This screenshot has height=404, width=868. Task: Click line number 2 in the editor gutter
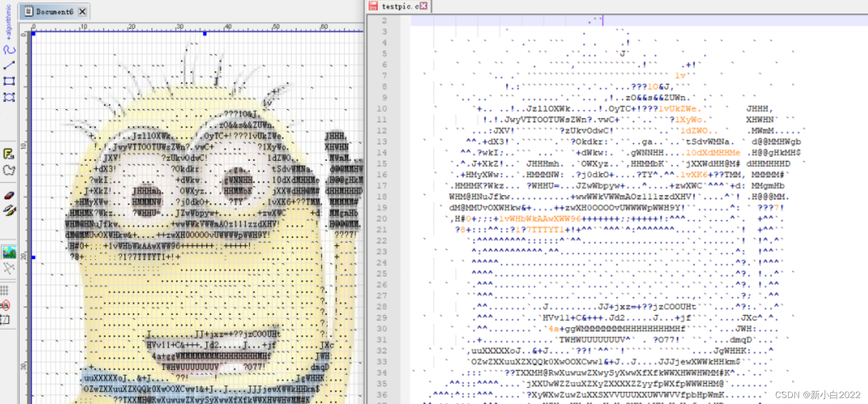click(384, 20)
